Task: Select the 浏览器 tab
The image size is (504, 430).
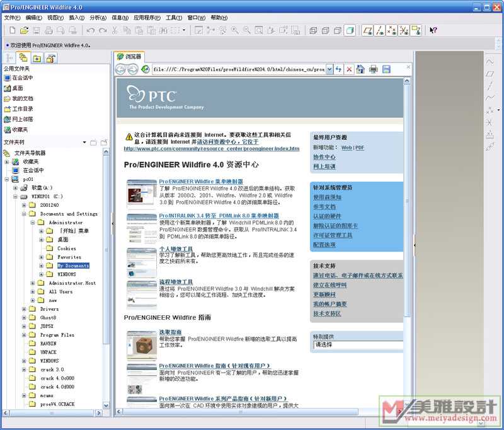Action: pyautogui.click(x=130, y=57)
